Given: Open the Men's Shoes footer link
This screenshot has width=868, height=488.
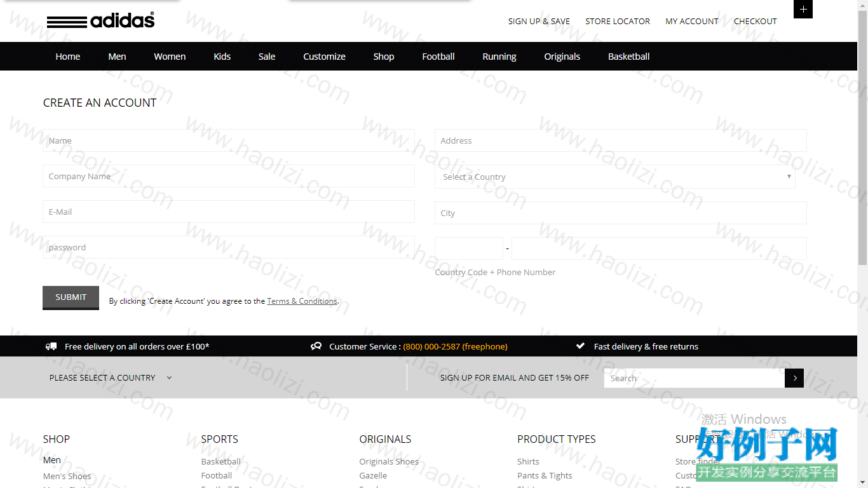Looking at the screenshot, I should click(67, 476).
